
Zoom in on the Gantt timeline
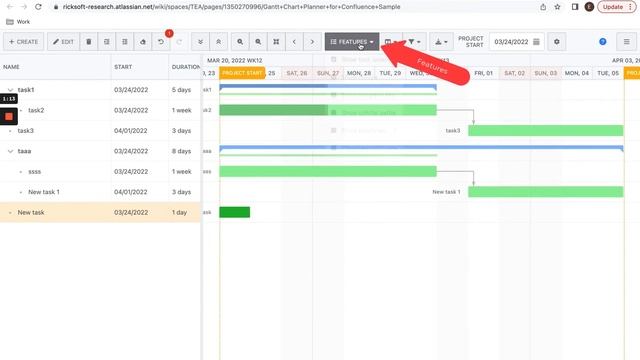(x=240, y=42)
